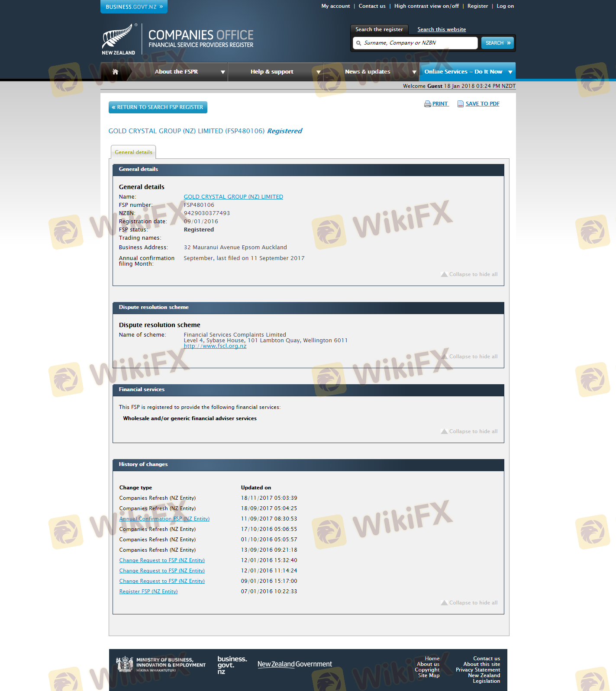The width and height of the screenshot is (616, 691).
Task: Return to search FSP register
Action: (x=158, y=107)
